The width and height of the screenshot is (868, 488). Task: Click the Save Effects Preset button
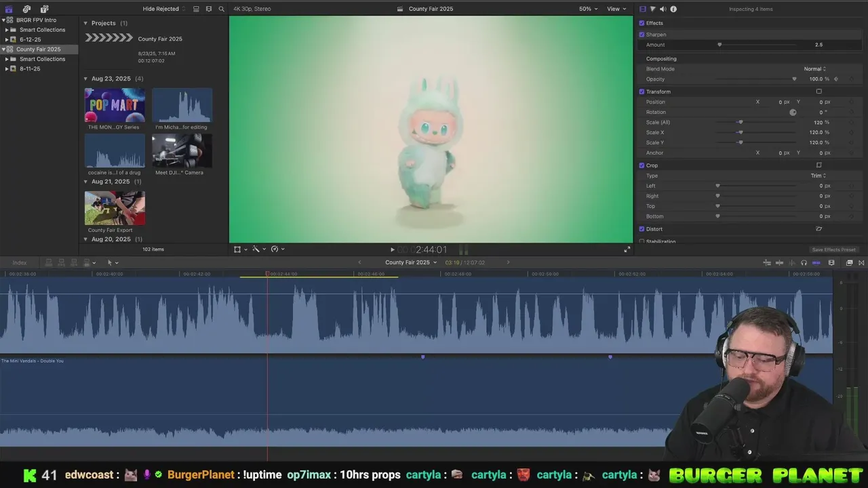pyautogui.click(x=833, y=249)
